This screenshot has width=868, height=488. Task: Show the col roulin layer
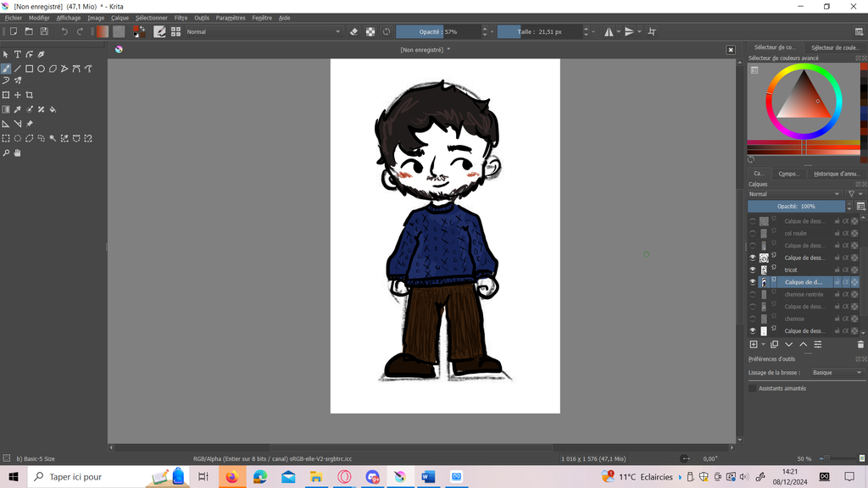click(x=753, y=233)
